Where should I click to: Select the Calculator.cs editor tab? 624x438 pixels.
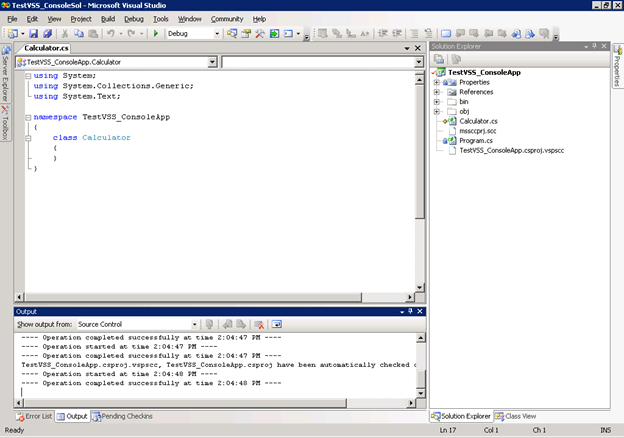[x=46, y=48]
